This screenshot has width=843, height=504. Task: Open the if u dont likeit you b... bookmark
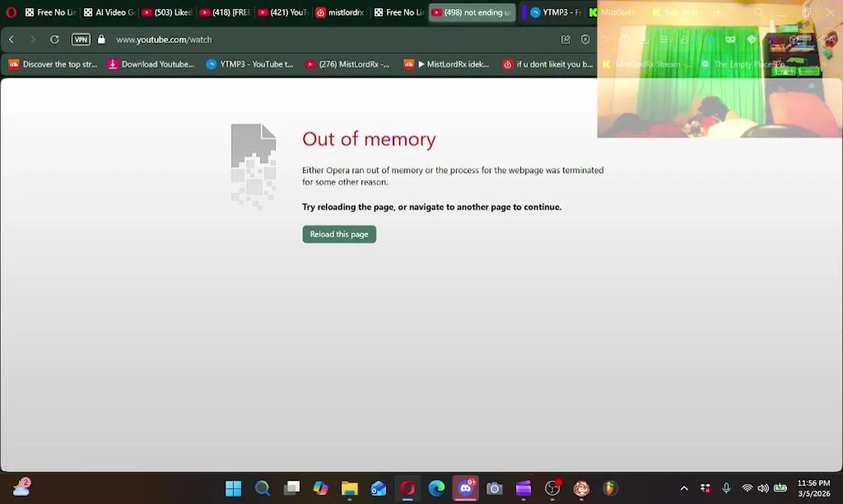[548, 64]
